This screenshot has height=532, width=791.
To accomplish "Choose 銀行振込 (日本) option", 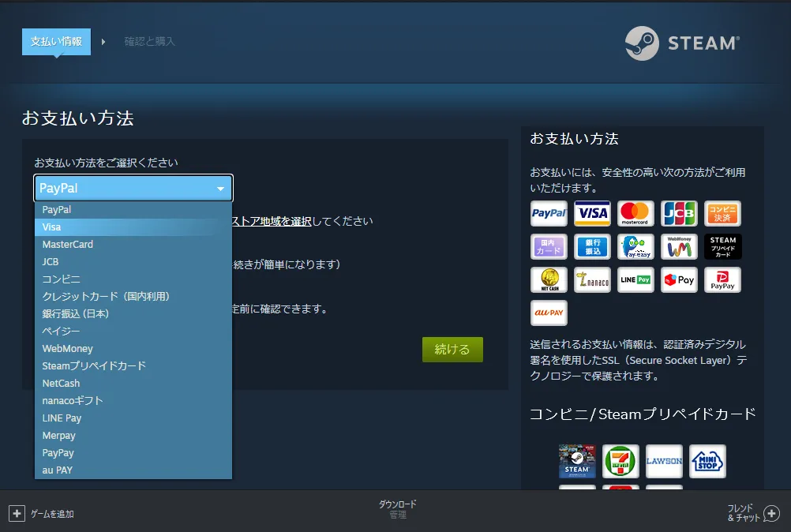I will tap(133, 313).
